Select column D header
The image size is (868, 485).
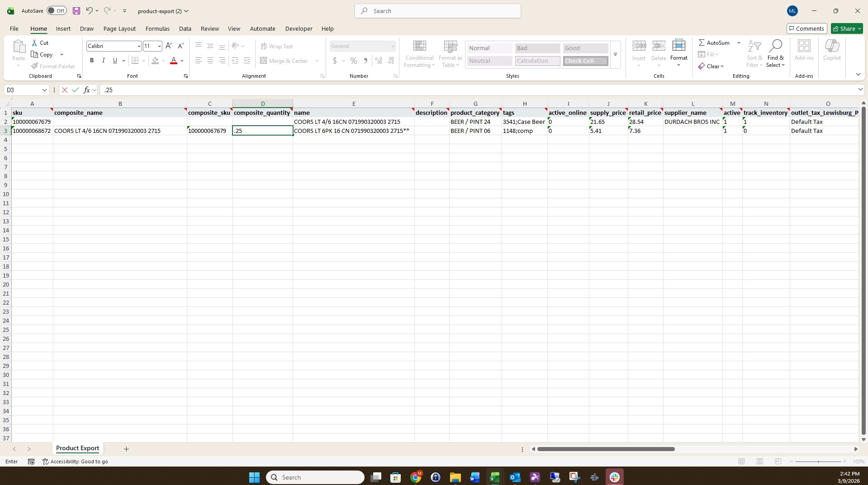click(x=262, y=104)
